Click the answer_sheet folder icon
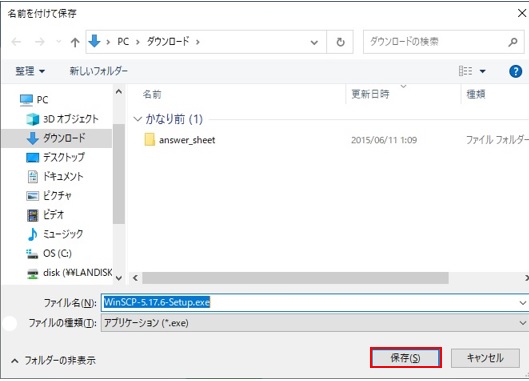This screenshot has height=381, width=529. coord(149,140)
